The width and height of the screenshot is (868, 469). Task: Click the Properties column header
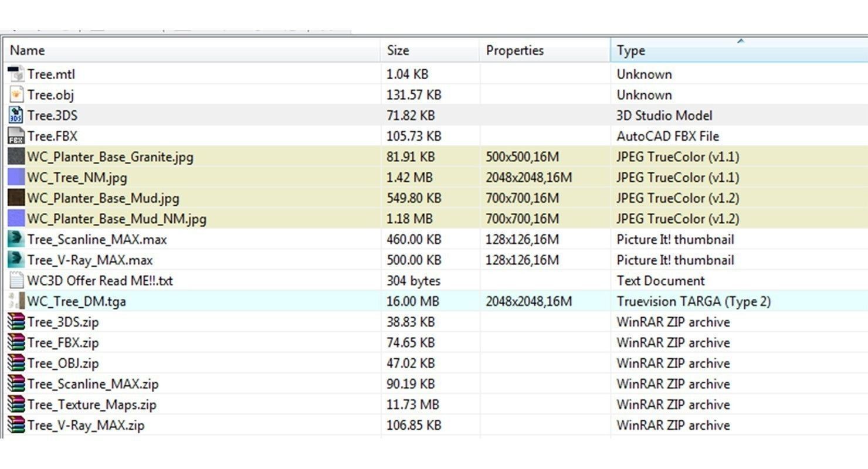tap(514, 50)
